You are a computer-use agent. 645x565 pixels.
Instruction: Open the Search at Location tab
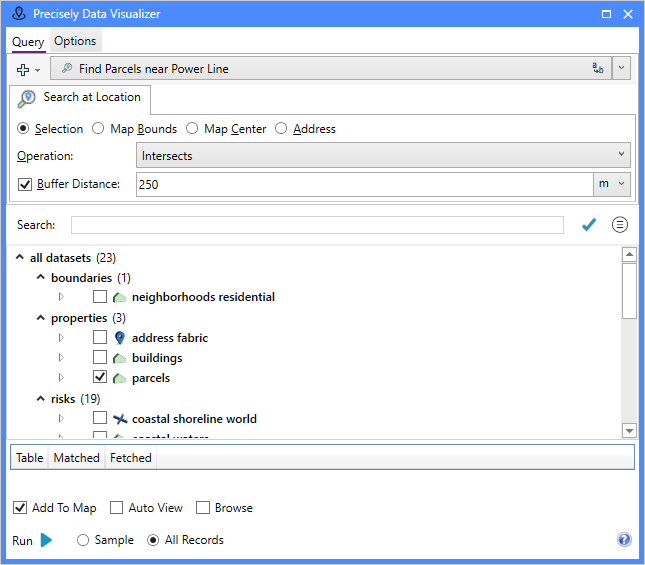80,98
